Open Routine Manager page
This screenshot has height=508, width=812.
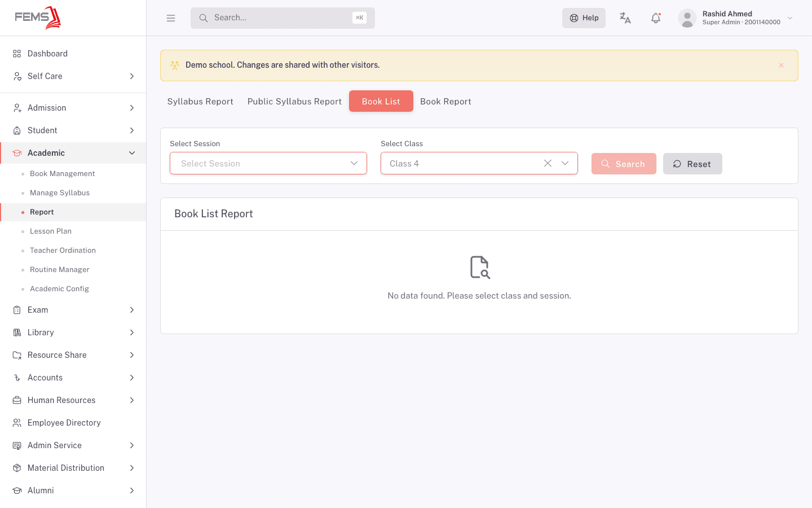[x=60, y=270]
